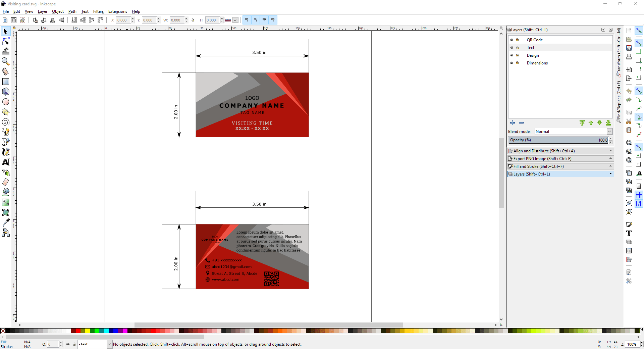This screenshot has height=349, width=644.
Task: Lock the Text layer
Action: pyautogui.click(x=518, y=47)
